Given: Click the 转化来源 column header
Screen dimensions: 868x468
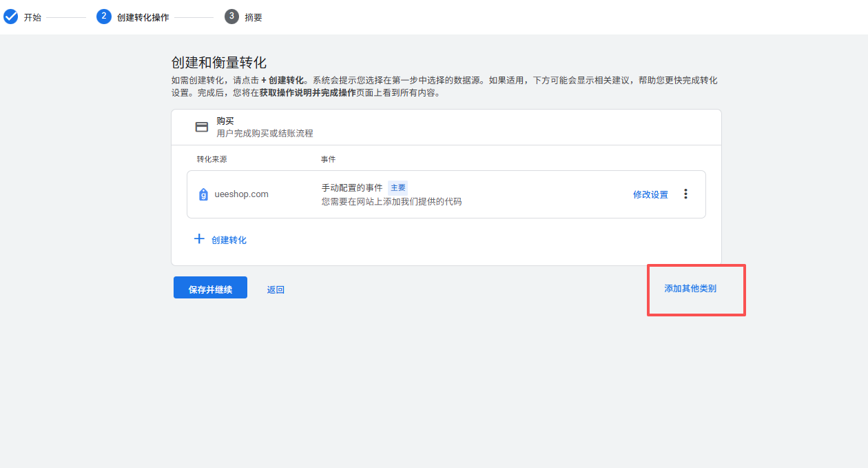Looking at the screenshot, I should coord(211,159).
